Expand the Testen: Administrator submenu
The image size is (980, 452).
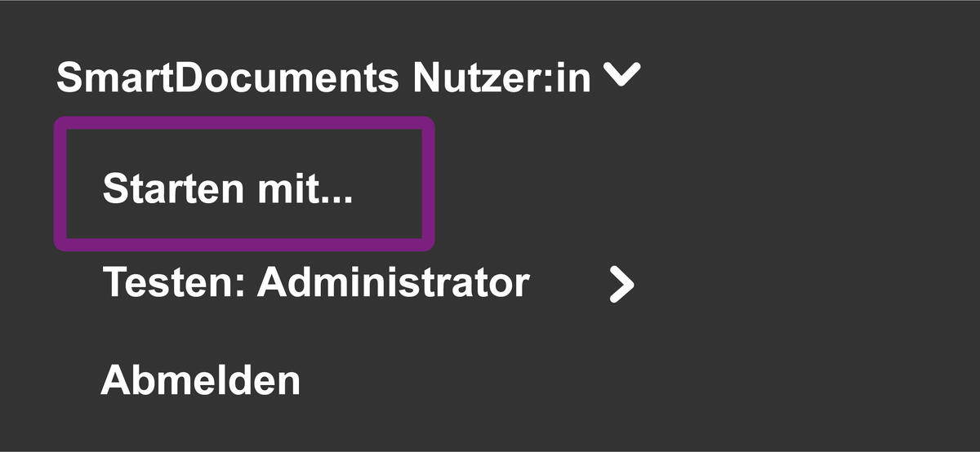[x=621, y=285]
